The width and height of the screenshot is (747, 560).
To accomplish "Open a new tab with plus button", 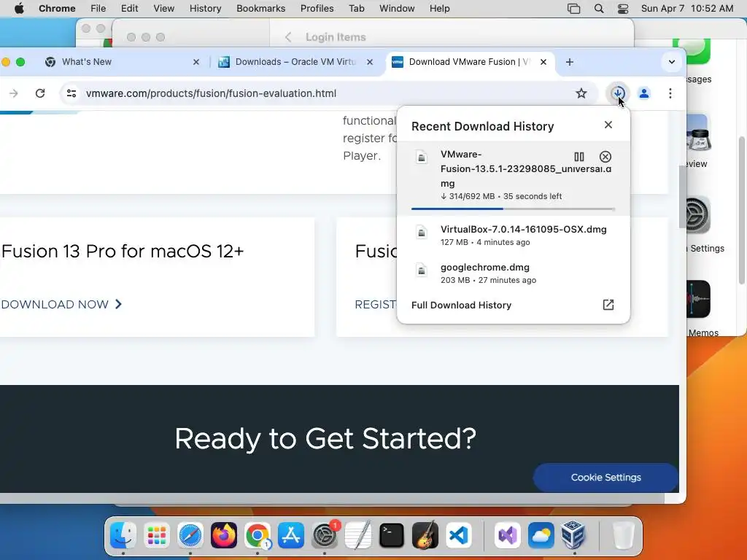I will point(569,62).
